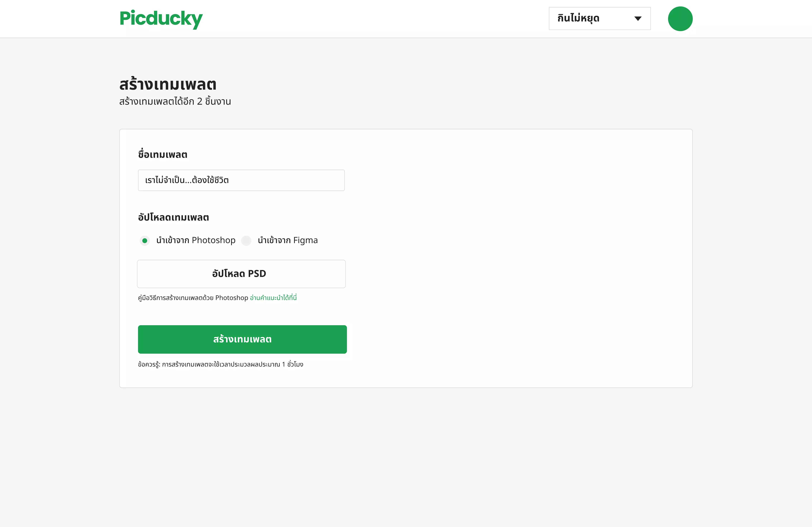Click the "ชื่อเทมเพลต" field label
The image size is (812, 527).
point(163,155)
